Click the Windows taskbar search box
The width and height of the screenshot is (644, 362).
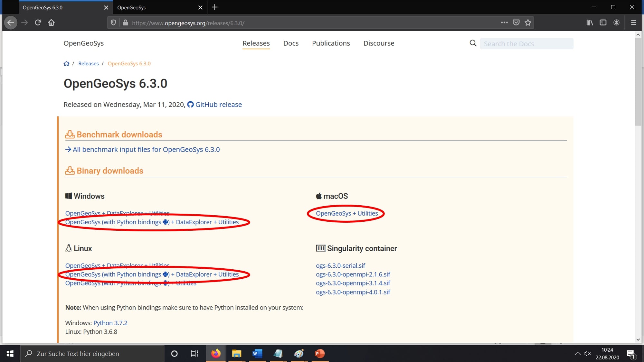point(92,354)
